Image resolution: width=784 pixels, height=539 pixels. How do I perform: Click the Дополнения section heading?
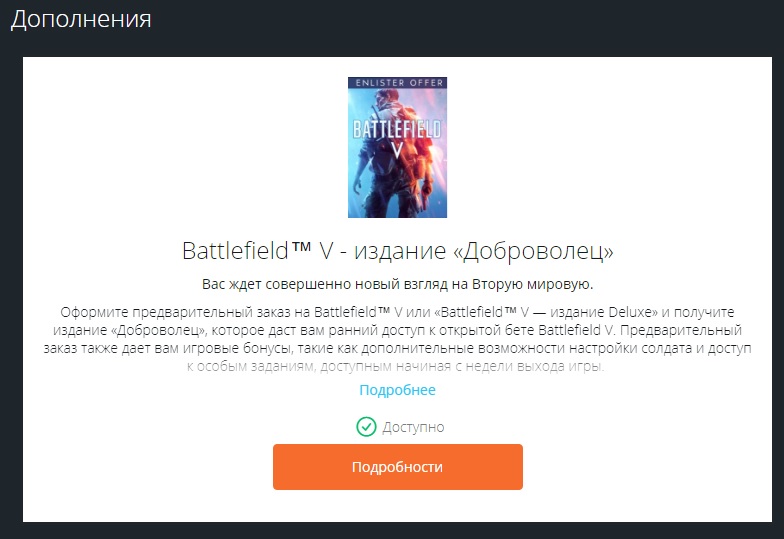(x=81, y=20)
